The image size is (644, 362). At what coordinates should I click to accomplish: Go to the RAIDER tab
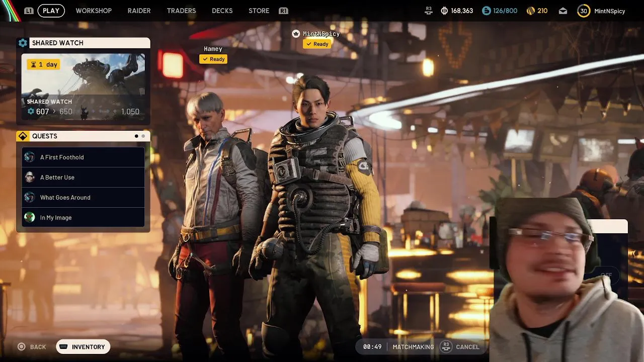click(139, 11)
